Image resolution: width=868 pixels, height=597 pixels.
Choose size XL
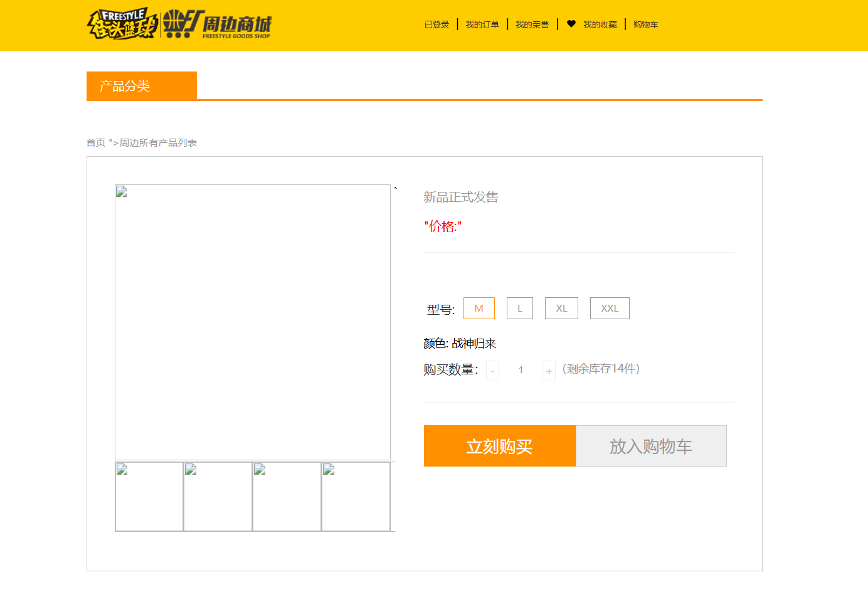pyautogui.click(x=561, y=309)
